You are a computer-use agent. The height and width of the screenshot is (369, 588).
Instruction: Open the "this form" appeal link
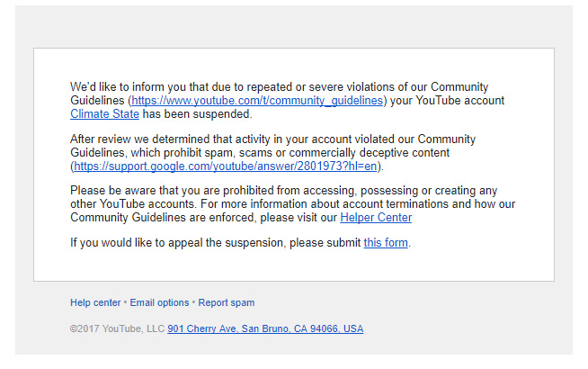pyautogui.click(x=386, y=243)
